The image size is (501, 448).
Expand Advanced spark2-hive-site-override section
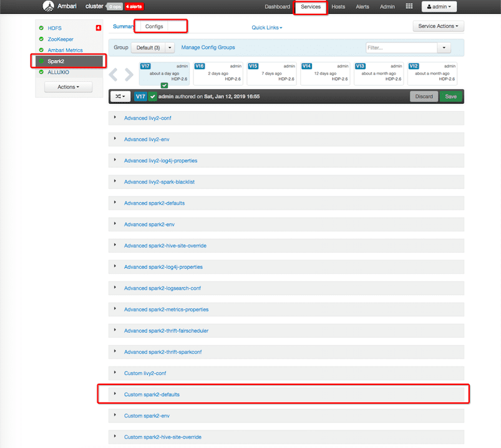(x=286, y=245)
